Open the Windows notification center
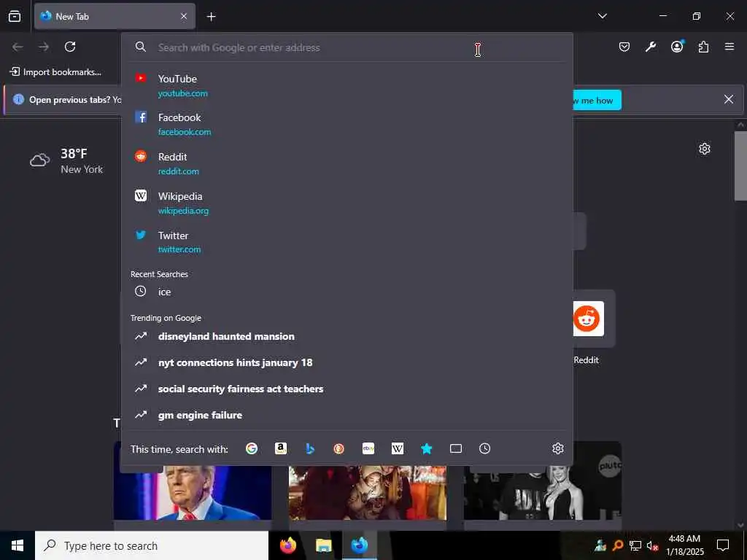This screenshot has width=747, height=560. (723, 545)
